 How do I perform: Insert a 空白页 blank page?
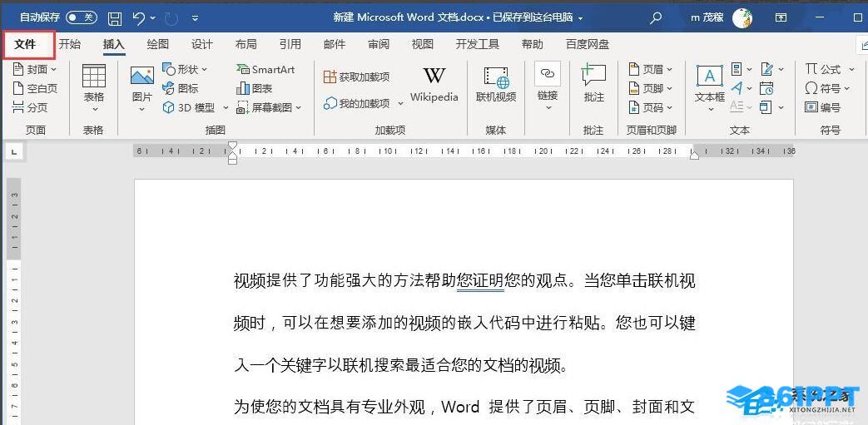tap(34, 88)
